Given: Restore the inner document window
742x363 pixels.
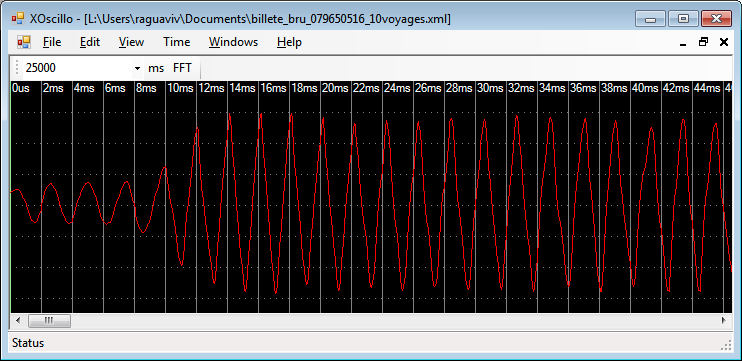Looking at the screenshot, I should point(703,43).
